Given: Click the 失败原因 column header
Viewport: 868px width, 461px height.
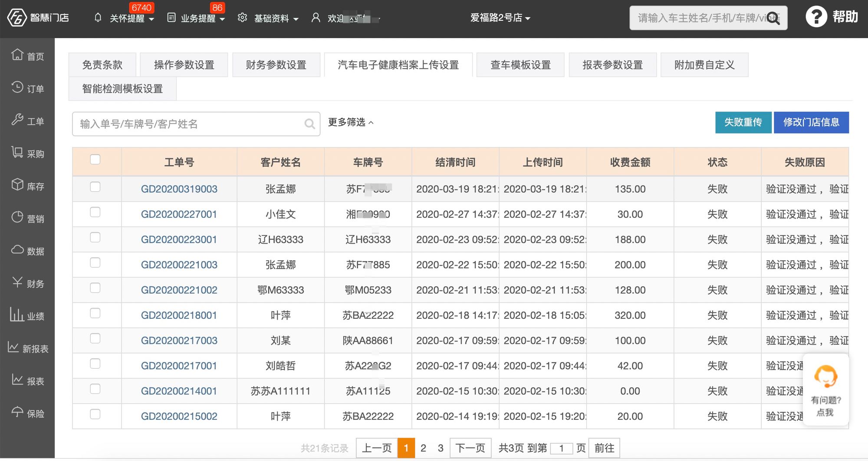Looking at the screenshot, I should (x=805, y=162).
